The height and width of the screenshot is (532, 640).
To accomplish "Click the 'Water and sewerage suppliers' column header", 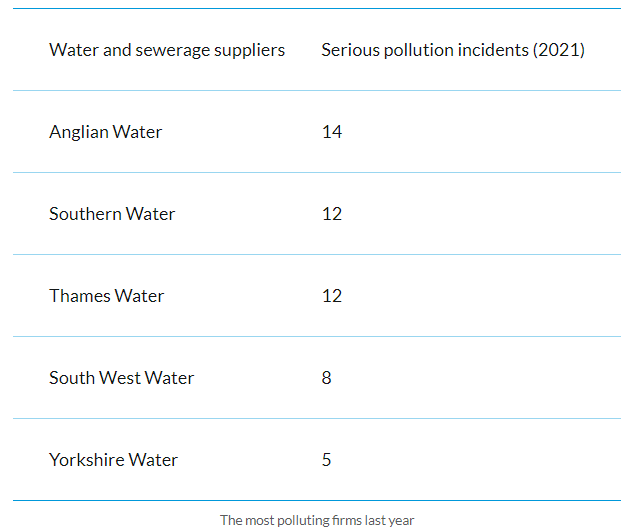I will (167, 50).
